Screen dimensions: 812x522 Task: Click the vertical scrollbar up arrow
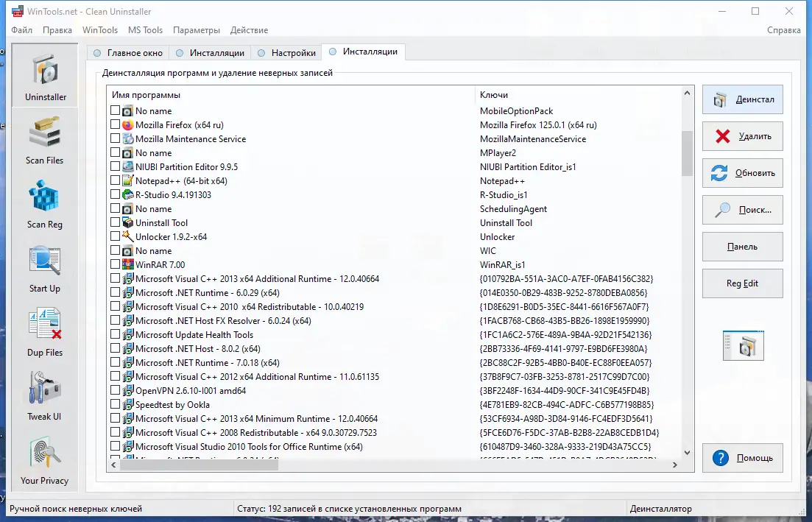tap(687, 94)
